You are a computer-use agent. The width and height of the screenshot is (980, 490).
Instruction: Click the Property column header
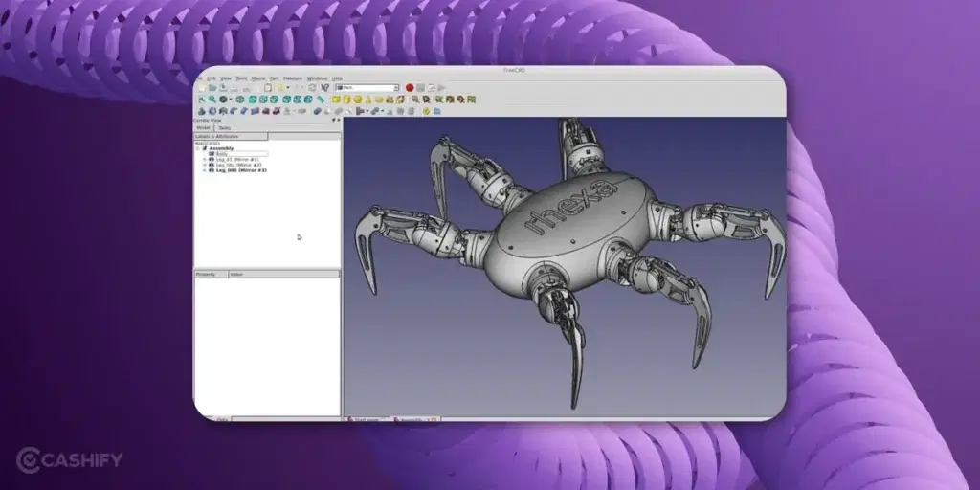click(x=212, y=275)
